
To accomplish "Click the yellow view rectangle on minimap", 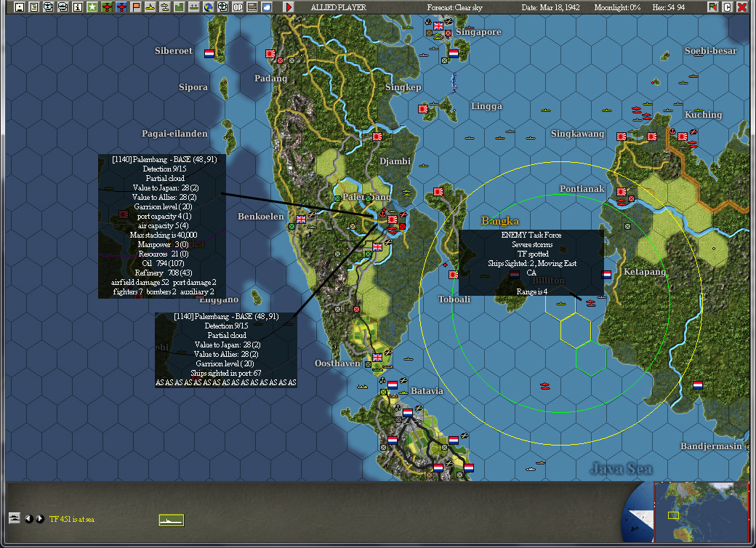I will (x=673, y=515).
